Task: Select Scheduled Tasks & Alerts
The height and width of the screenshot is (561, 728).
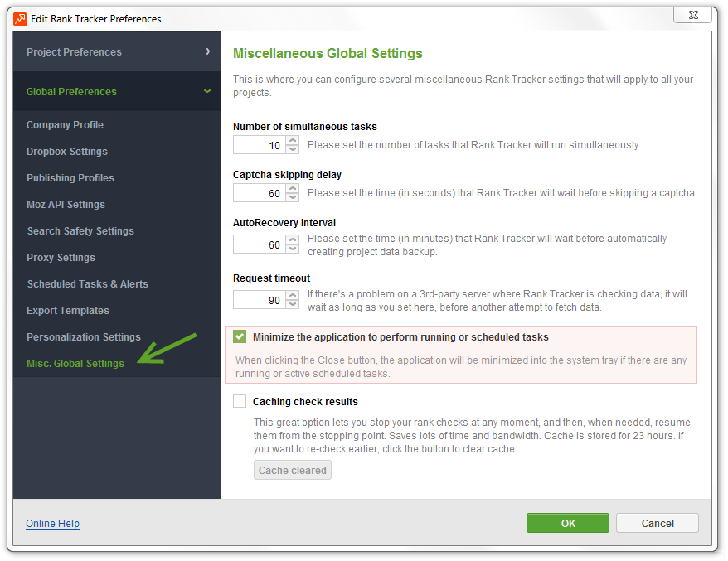Action: click(87, 284)
